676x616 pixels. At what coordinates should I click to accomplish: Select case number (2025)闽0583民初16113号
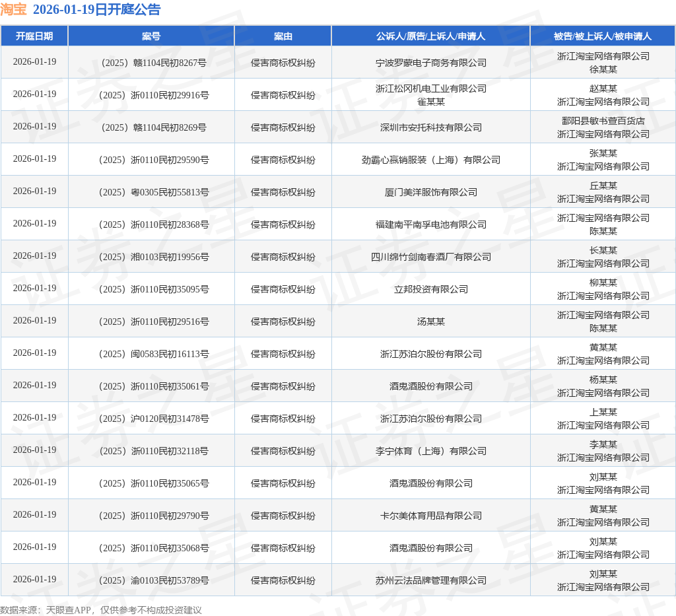[154, 354]
